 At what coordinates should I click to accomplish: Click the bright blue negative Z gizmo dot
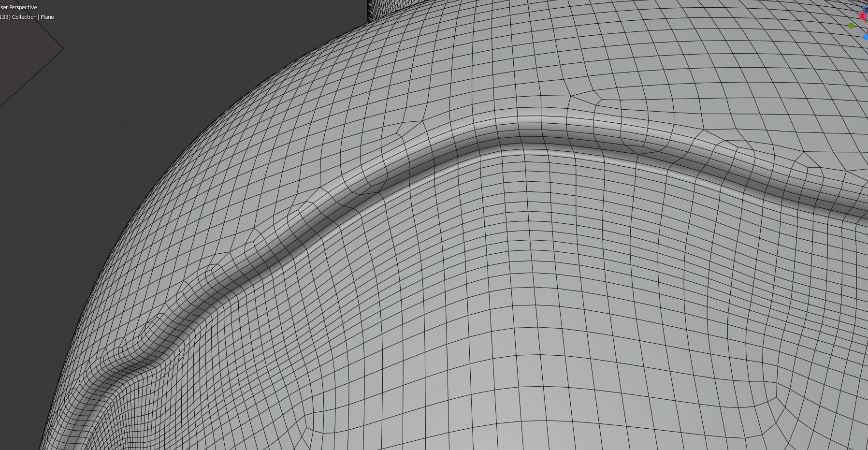coord(866,37)
